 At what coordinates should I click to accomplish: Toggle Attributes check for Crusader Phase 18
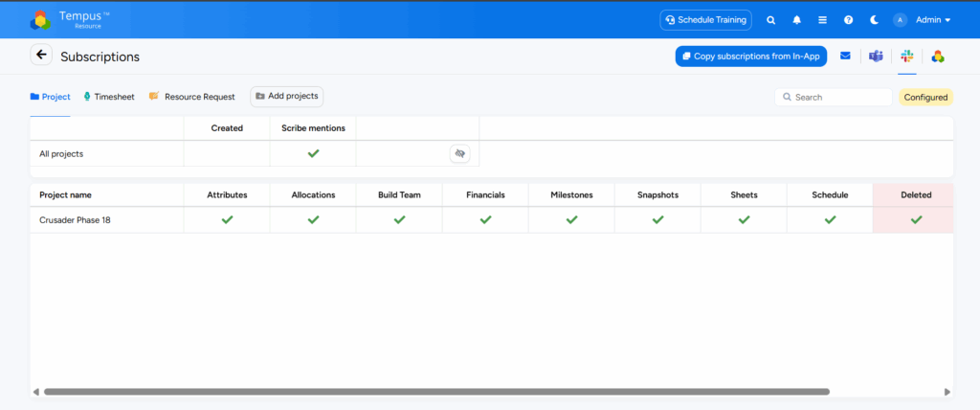point(227,219)
